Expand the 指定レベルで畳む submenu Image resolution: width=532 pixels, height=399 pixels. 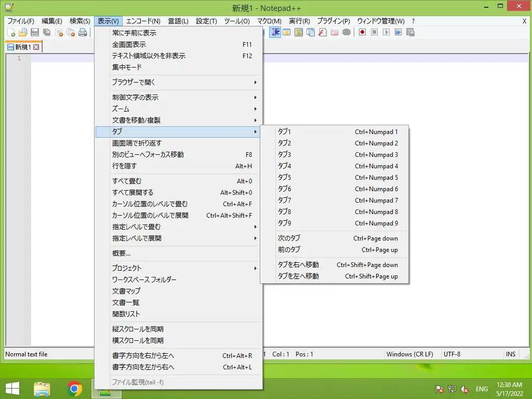point(179,227)
